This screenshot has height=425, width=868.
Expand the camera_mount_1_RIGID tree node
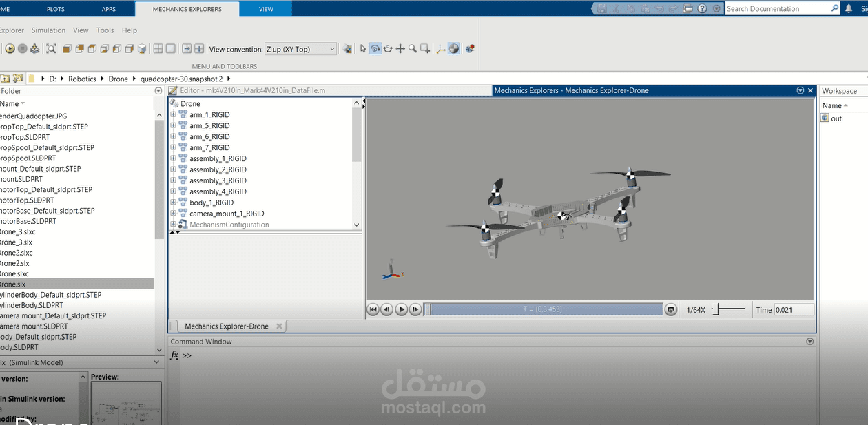click(x=174, y=214)
